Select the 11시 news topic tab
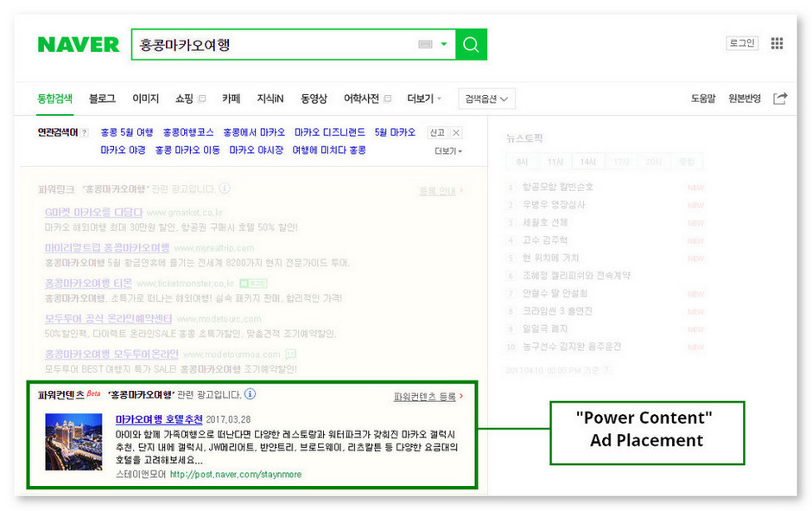812x511 pixels. (555, 162)
